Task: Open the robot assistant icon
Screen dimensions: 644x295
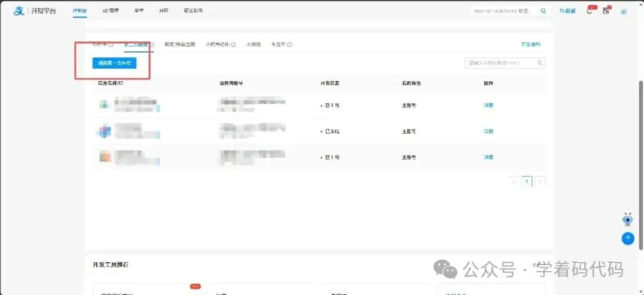Action: [x=627, y=219]
